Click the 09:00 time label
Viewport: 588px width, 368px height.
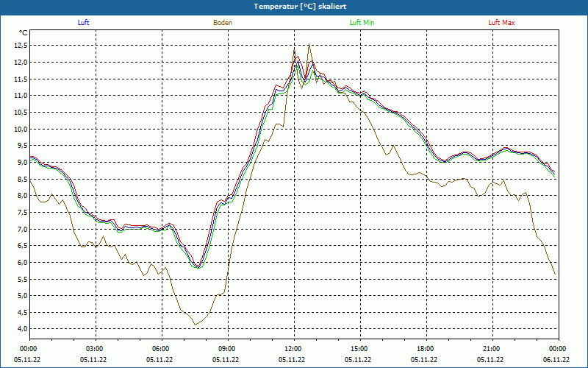[x=228, y=349]
